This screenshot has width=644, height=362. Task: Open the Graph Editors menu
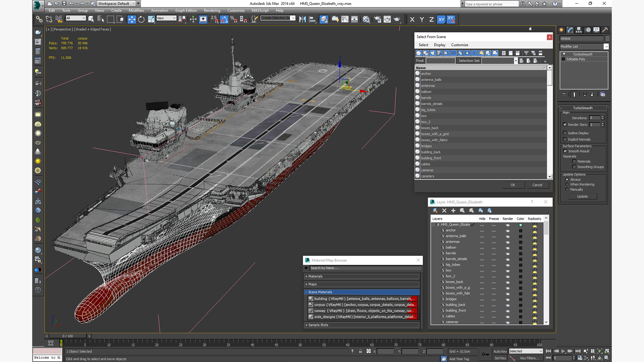click(186, 11)
